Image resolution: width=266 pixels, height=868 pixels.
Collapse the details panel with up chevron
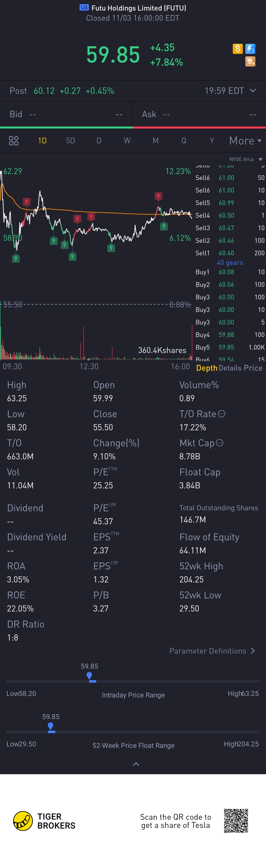(x=136, y=764)
